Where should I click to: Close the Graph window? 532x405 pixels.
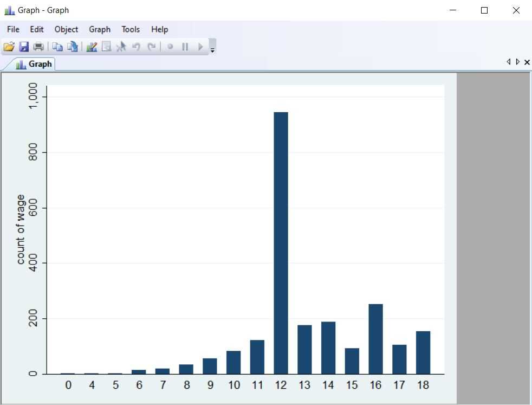click(x=516, y=10)
